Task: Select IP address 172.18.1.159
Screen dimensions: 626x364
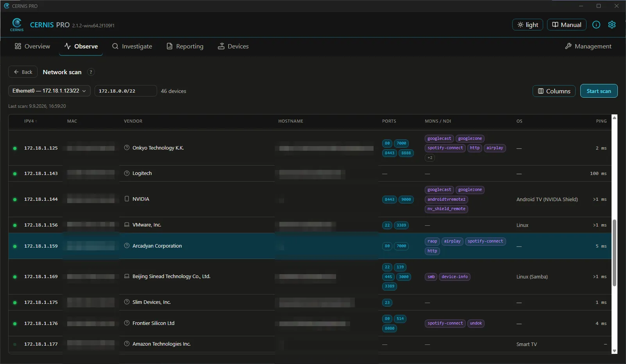Action: [41, 246]
